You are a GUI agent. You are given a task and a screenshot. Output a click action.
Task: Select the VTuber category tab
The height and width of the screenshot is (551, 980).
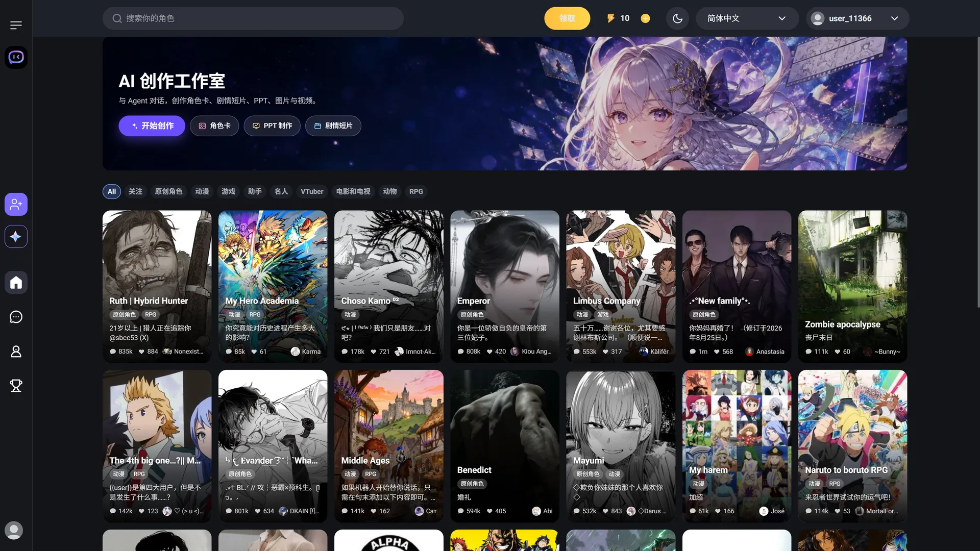point(312,191)
